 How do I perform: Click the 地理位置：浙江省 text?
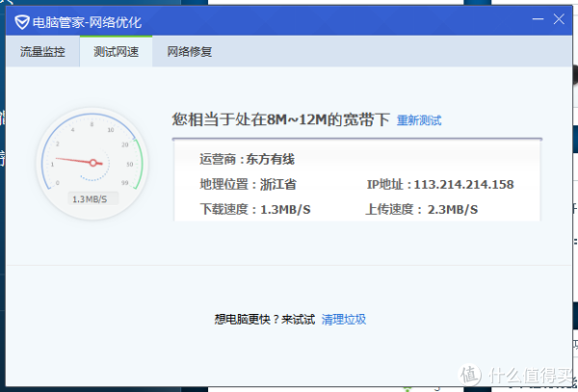pos(249,184)
